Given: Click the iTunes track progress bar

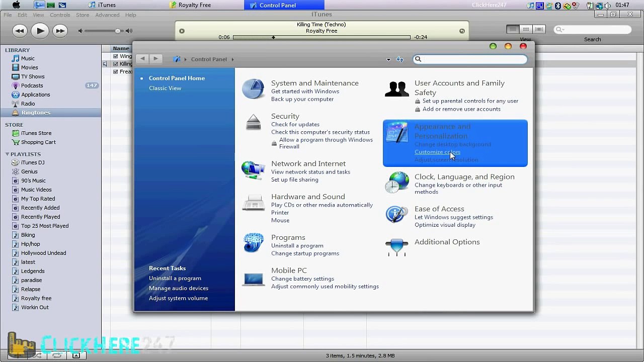Looking at the screenshot, I should (322, 37).
